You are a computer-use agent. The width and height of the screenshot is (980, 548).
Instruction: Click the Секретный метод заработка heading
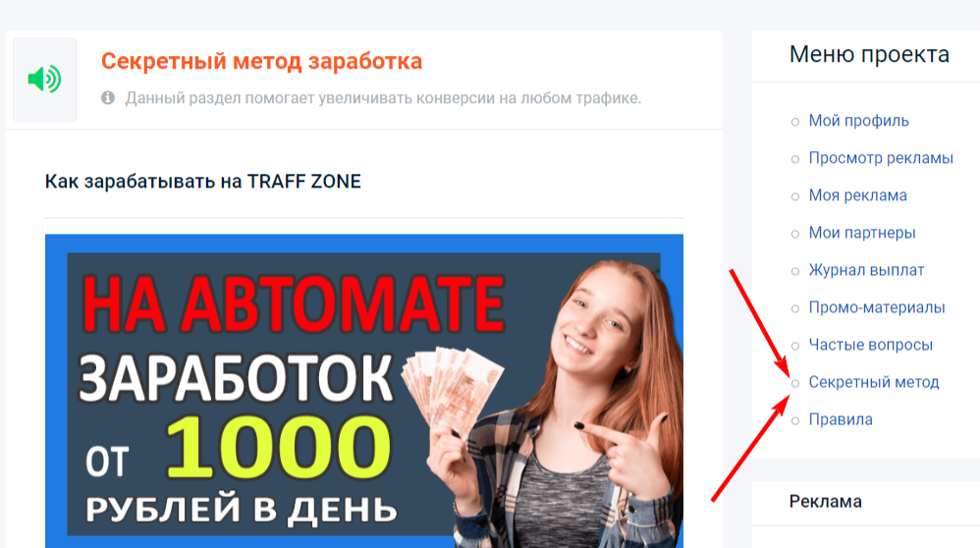point(262,61)
